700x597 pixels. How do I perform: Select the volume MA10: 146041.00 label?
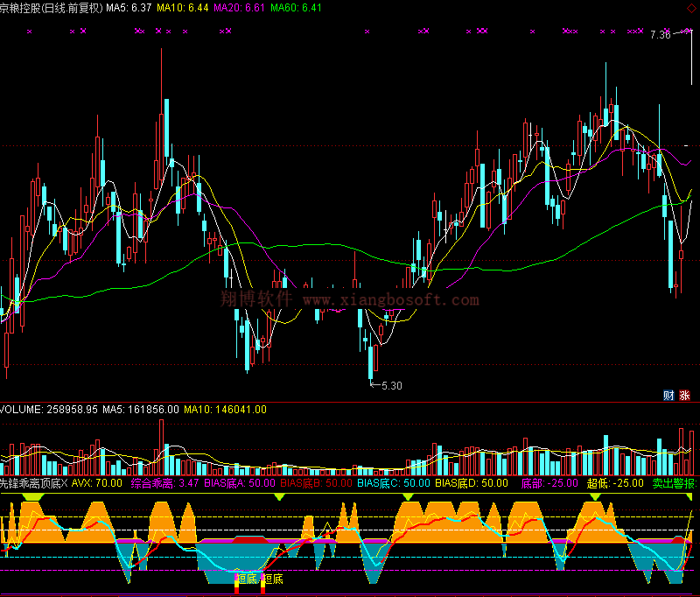coord(226,410)
